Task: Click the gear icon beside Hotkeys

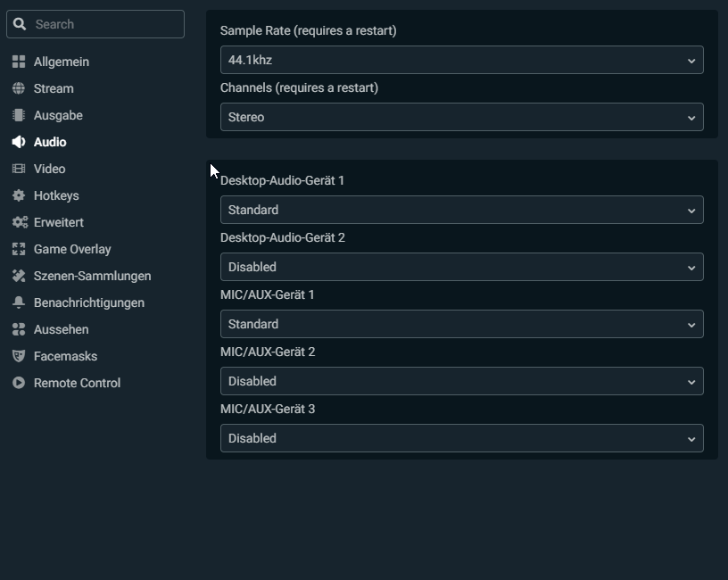Action: pyautogui.click(x=18, y=195)
